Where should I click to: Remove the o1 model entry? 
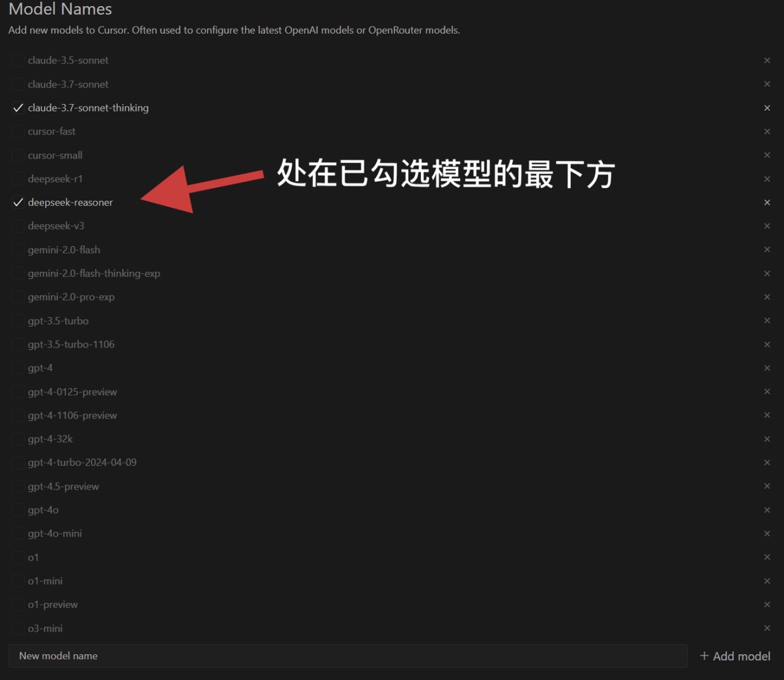click(x=767, y=557)
